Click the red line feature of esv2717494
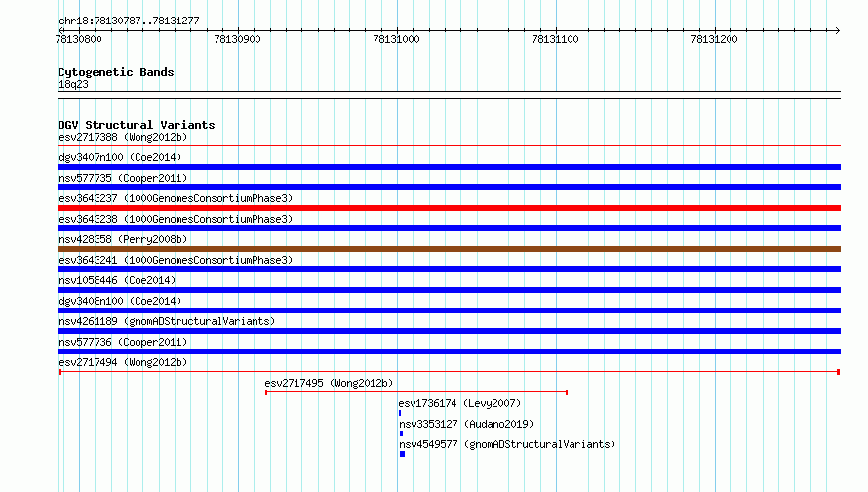Image resolution: width=868 pixels, height=492 pixels. point(449,372)
